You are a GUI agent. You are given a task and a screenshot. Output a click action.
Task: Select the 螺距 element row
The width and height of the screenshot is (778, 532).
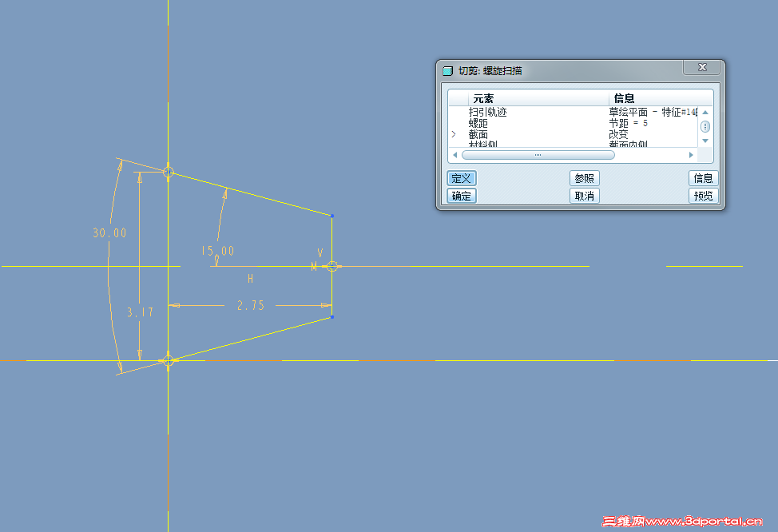pos(573,123)
